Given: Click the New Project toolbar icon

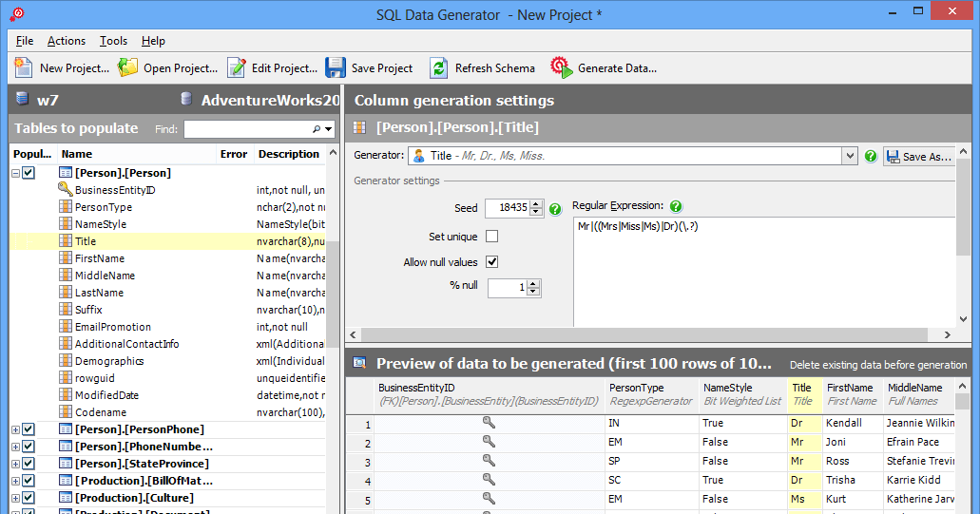Looking at the screenshot, I should click(25, 67).
